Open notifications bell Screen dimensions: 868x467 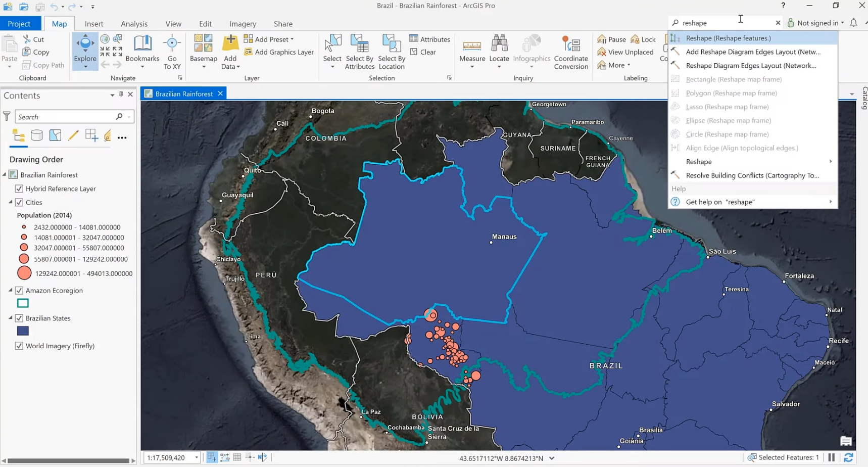[x=853, y=23]
